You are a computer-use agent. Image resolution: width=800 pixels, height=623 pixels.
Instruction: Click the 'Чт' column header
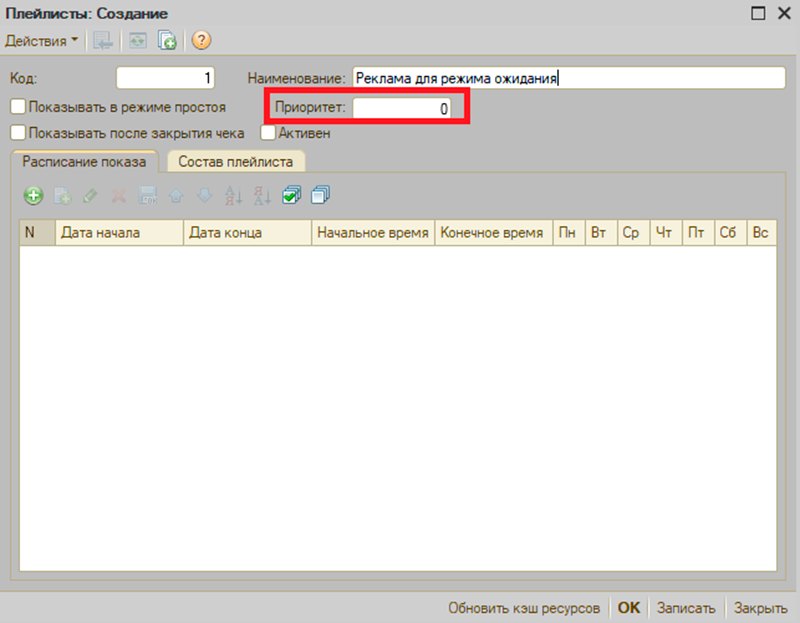[x=666, y=233]
